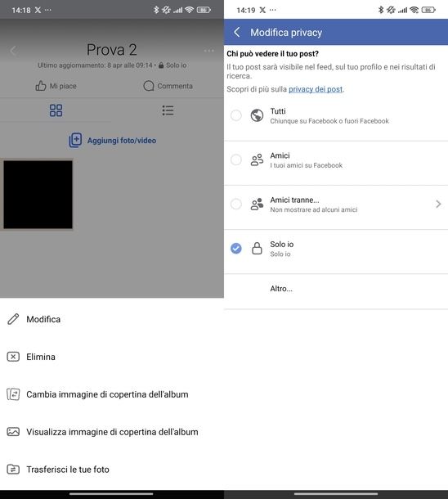Tap the pencil icon next to Modifica
Image resolution: width=448 pixels, height=499 pixels.
click(x=13, y=319)
